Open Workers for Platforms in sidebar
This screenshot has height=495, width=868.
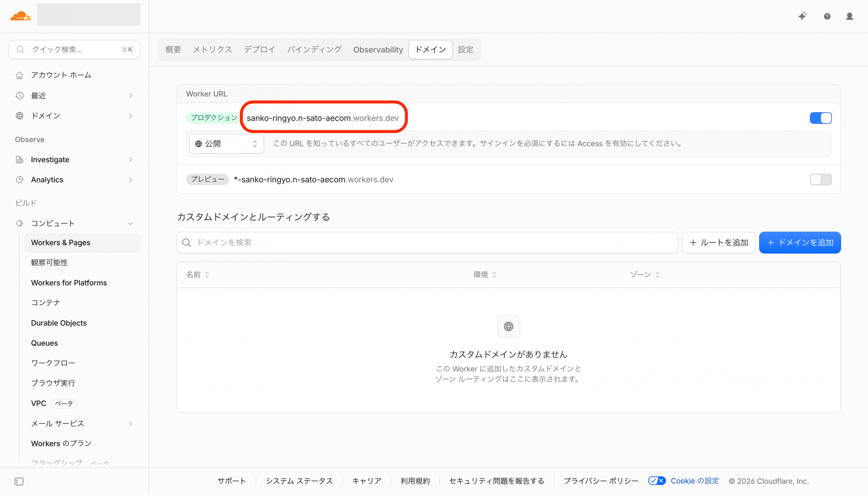69,283
